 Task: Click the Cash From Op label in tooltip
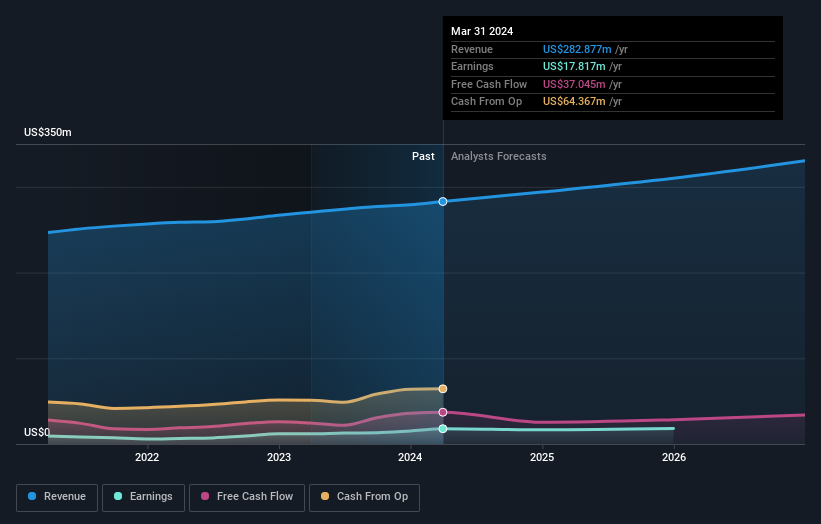[486, 102]
